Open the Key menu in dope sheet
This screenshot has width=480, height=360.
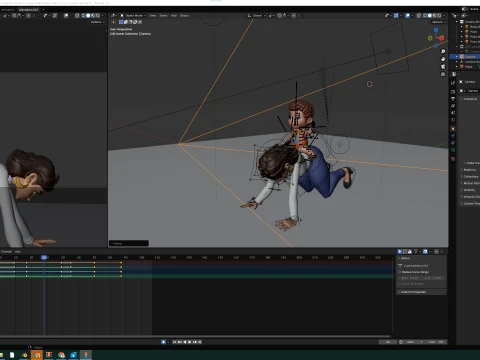click(18, 252)
